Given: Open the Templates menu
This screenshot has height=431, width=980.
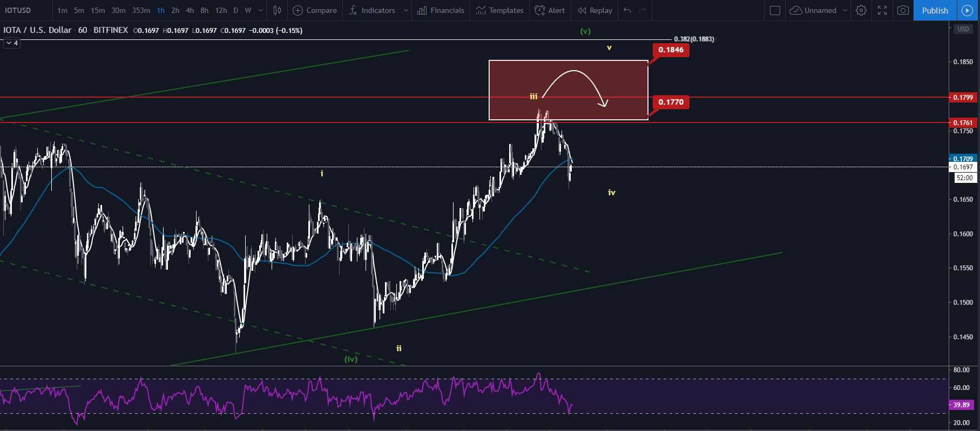Looking at the screenshot, I should [500, 10].
